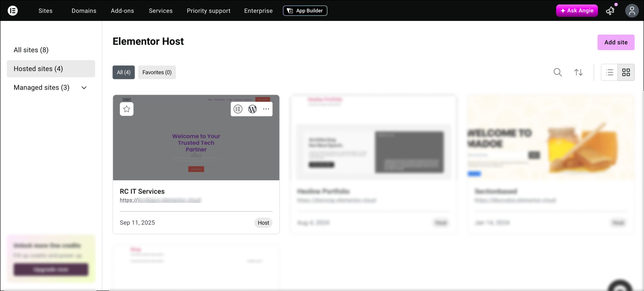Click the Add site button

click(616, 42)
